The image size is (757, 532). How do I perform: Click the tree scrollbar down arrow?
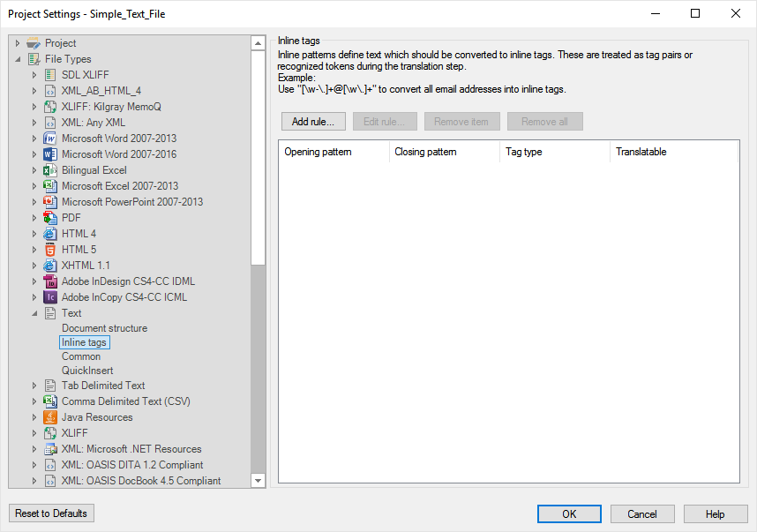259,480
